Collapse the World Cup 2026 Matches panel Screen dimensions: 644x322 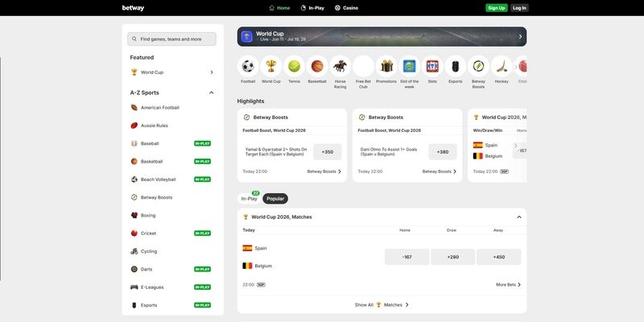tap(519, 217)
